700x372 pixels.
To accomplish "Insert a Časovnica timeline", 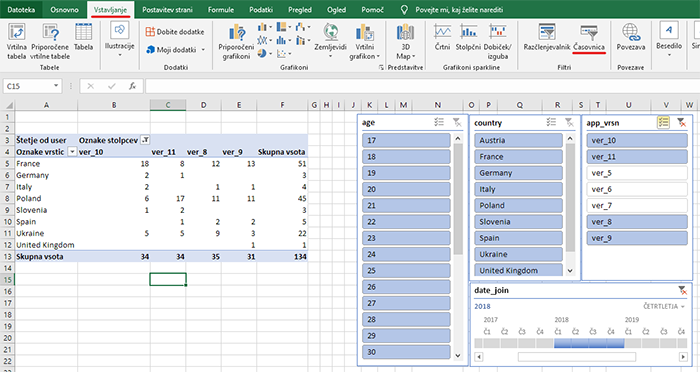I will tap(589, 37).
